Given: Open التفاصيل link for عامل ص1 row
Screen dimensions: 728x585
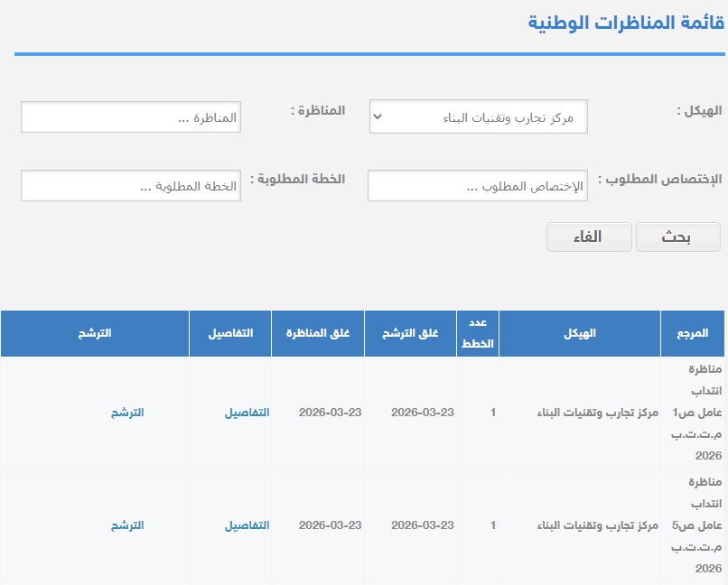Looking at the screenshot, I should 247,413.
